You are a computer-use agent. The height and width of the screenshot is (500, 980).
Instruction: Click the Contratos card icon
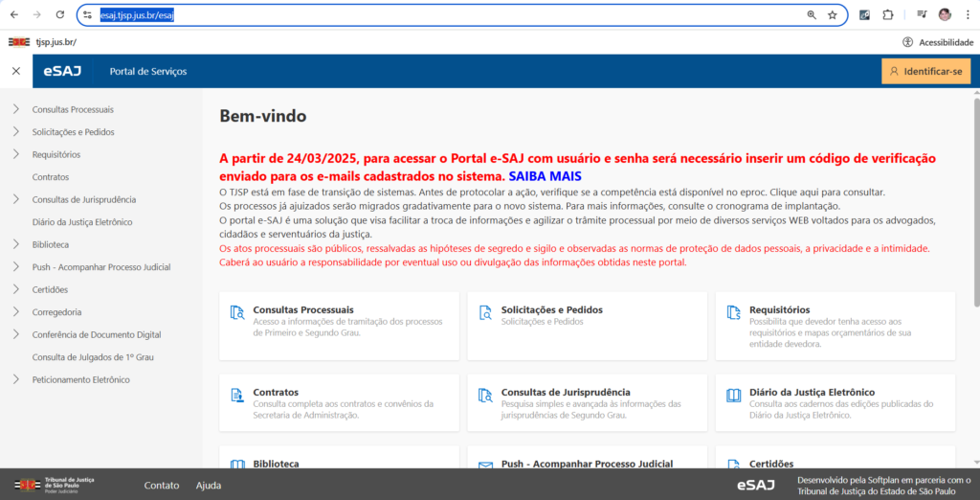pyautogui.click(x=237, y=395)
